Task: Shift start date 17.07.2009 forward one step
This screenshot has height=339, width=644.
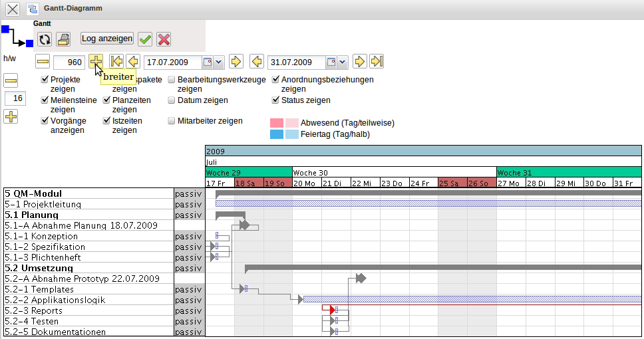Action: (236, 62)
